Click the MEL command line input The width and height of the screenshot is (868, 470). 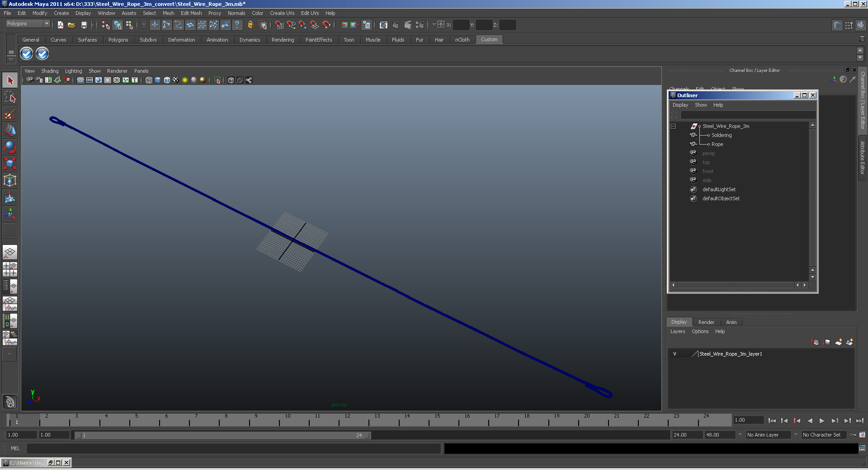233,448
